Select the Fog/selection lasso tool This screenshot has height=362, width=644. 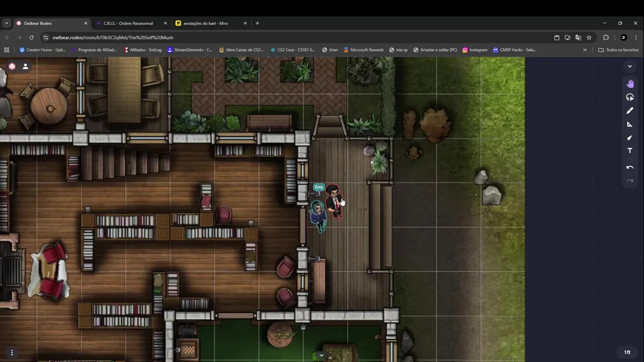coord(630,97)
